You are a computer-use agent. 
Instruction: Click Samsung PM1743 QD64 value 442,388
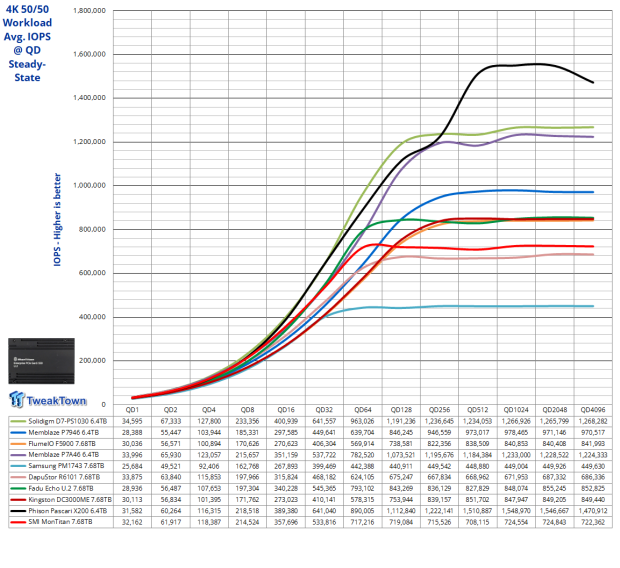click(x=363, y=466)
